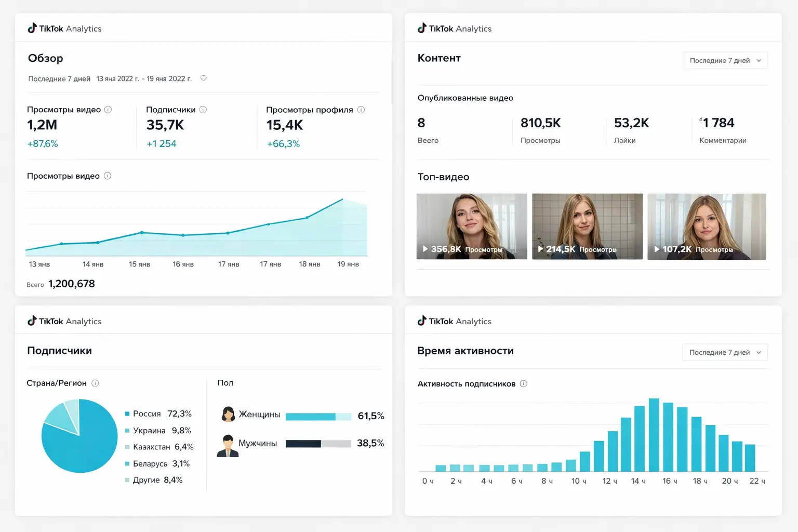
Task: Open the top video with 356,8K views
Action: pyautogui.click(x=472, y=226)
